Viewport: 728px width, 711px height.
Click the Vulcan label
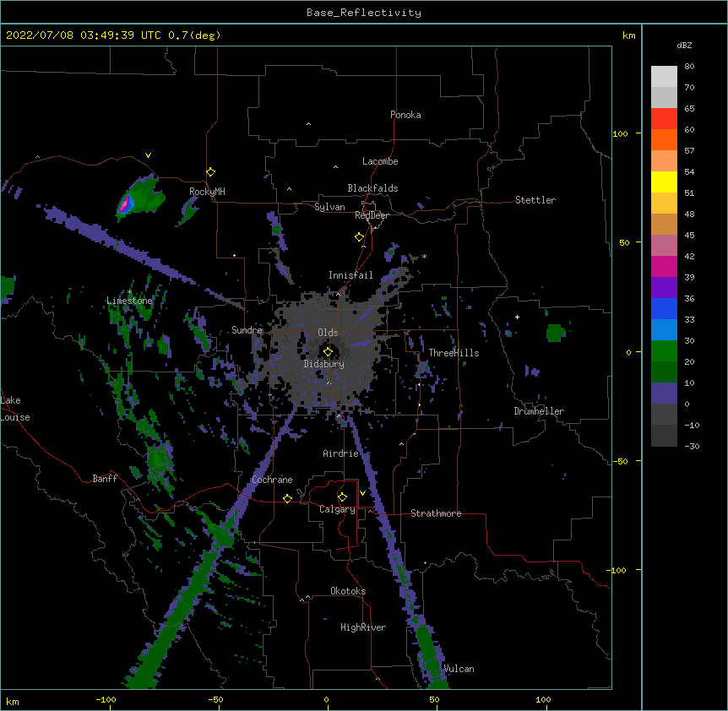tap(459, 669)
